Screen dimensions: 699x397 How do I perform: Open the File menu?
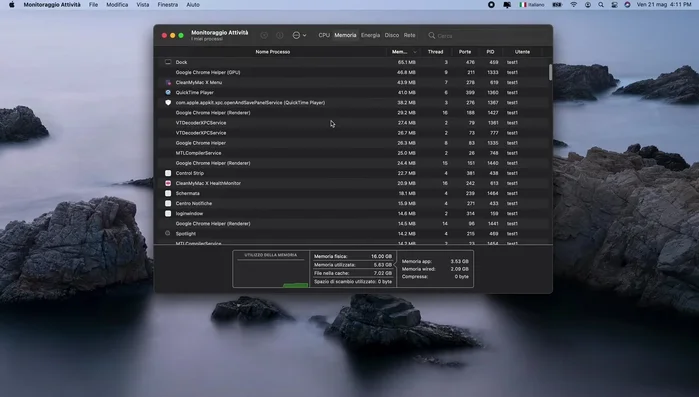(93, 4)
